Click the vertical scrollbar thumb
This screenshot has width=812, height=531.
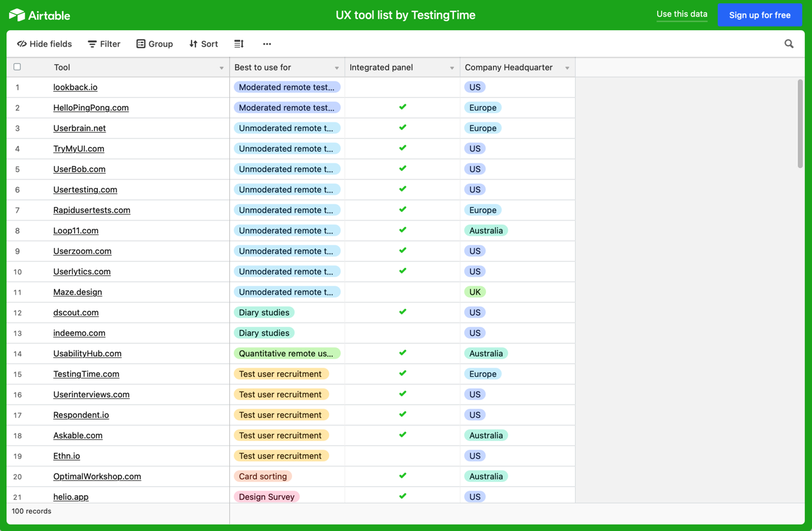(x=800, y=124)
